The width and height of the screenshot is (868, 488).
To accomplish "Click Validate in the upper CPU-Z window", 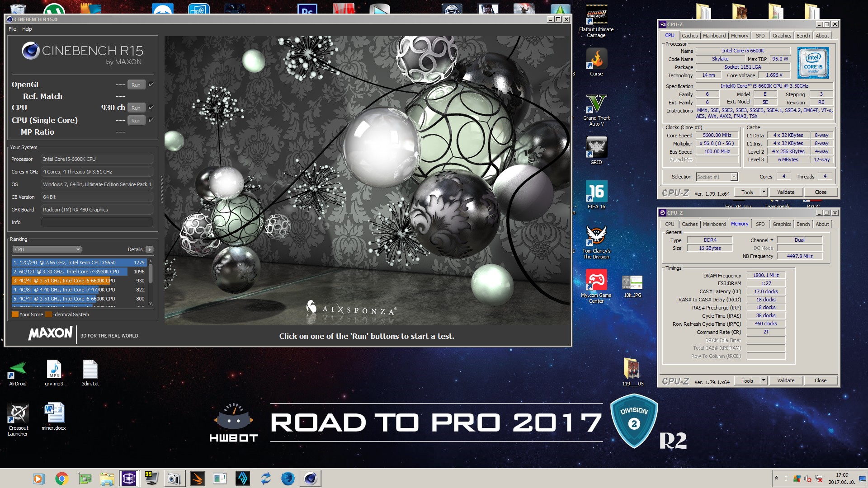I will pos(786,192).
